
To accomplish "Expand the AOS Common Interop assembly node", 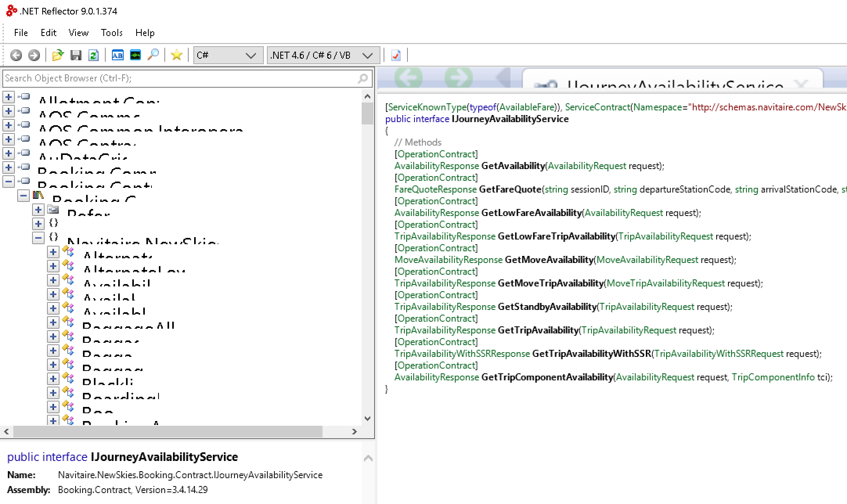I will (9, 125).
